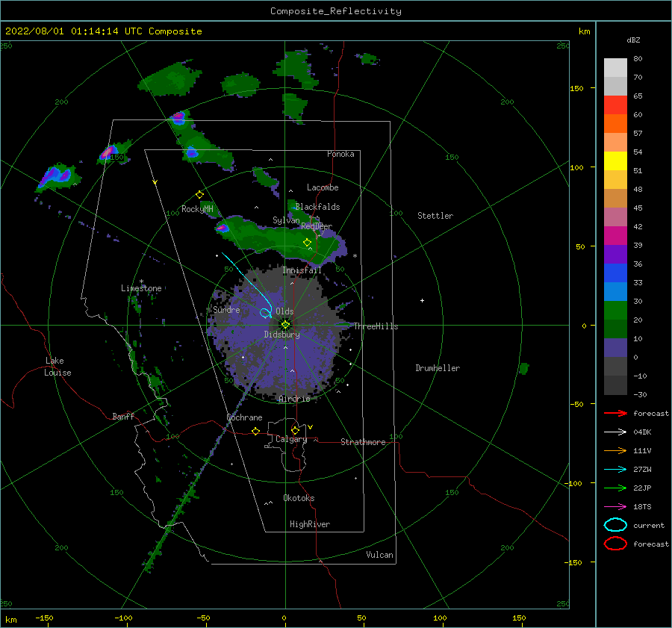Select the red forecast oval in the legend
The height and width of the screenshot is (628, 672).
[x=615, y=544]
